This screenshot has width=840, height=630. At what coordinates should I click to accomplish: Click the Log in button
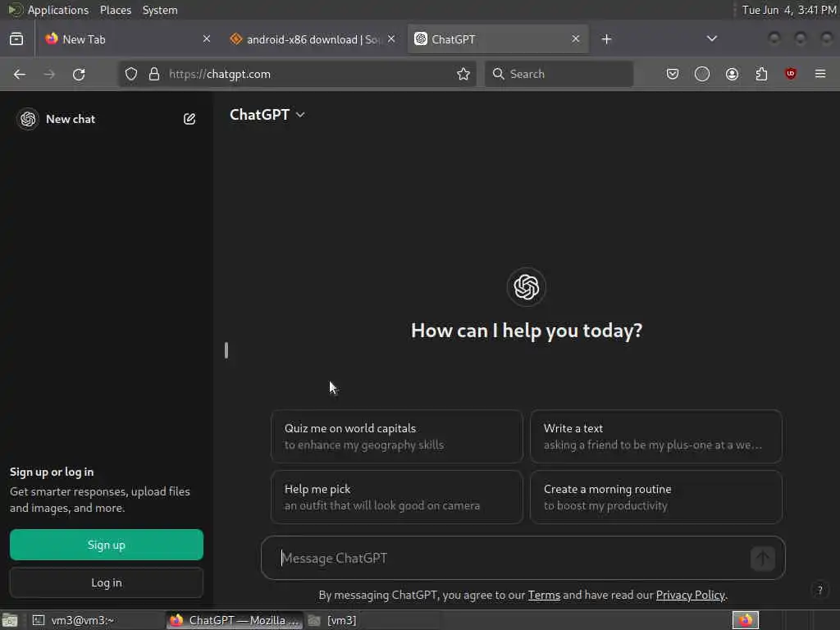107,582
